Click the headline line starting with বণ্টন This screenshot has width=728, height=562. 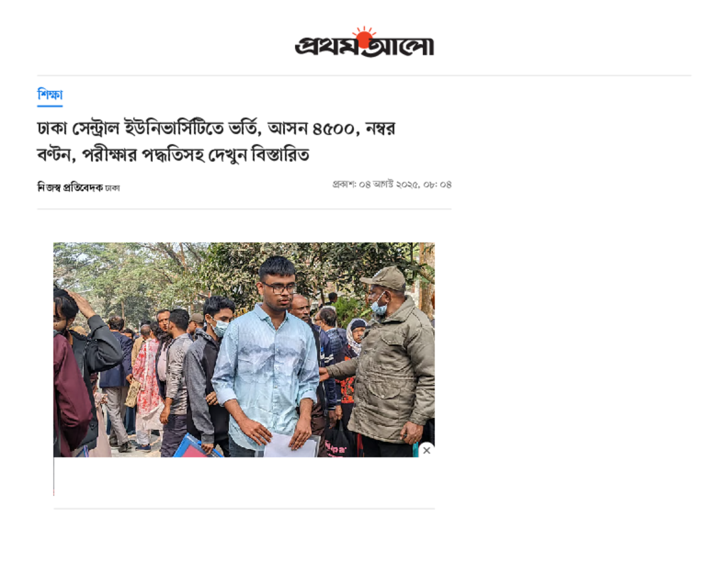coord(173,154)
